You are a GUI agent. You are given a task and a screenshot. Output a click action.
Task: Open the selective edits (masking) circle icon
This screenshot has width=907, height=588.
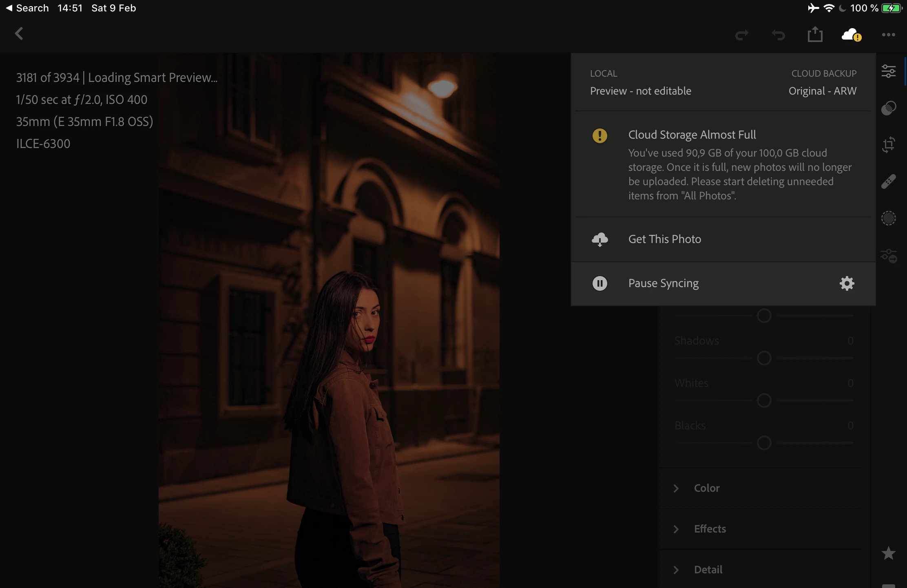[x=888, y=218]
